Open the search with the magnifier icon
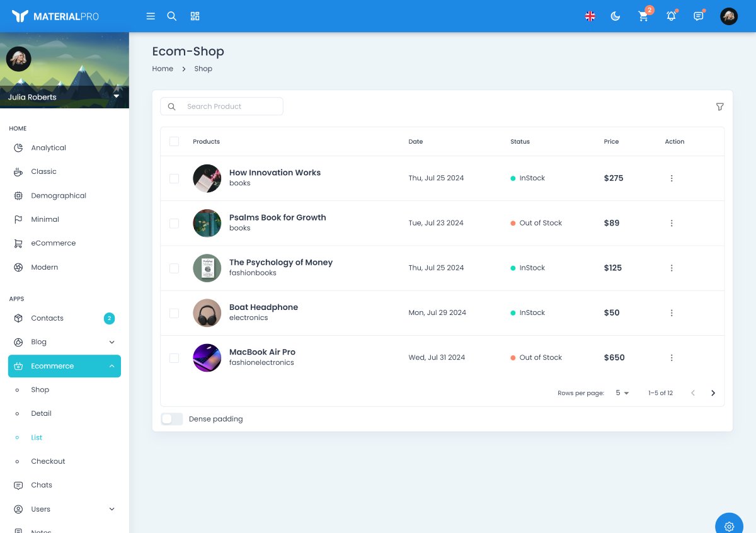 click(171, 16)
